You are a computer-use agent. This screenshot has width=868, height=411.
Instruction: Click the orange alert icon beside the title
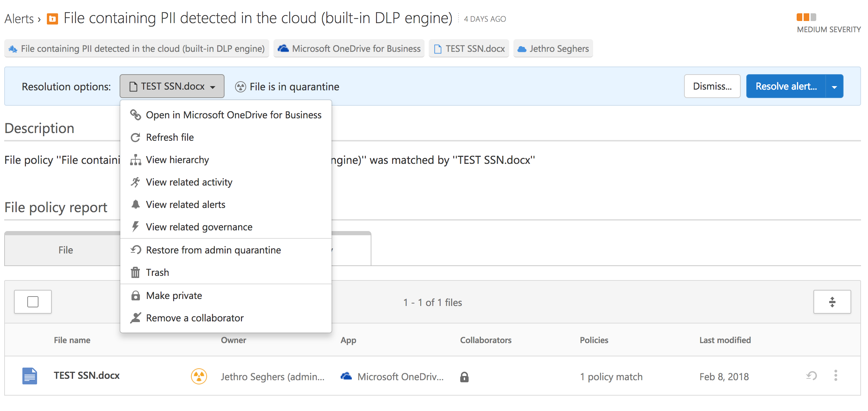[x=52, y=19]
